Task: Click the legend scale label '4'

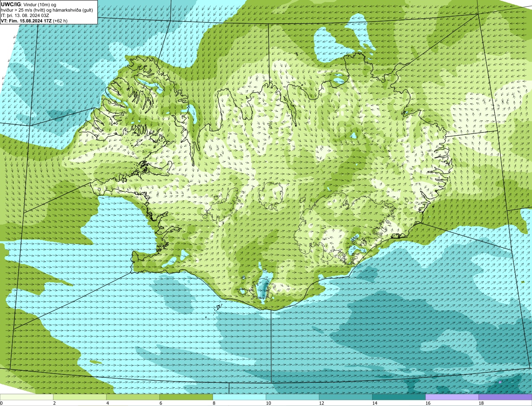Action: pyautogui.click(x=108, y=403)
